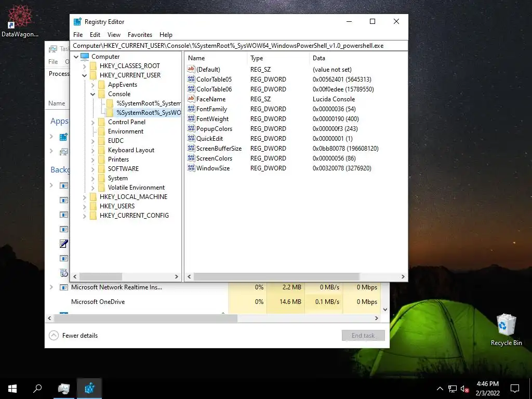Click the HKEY_USERS folder icon
The width and height of the screenshot is (532, 399).
(94, 206)
